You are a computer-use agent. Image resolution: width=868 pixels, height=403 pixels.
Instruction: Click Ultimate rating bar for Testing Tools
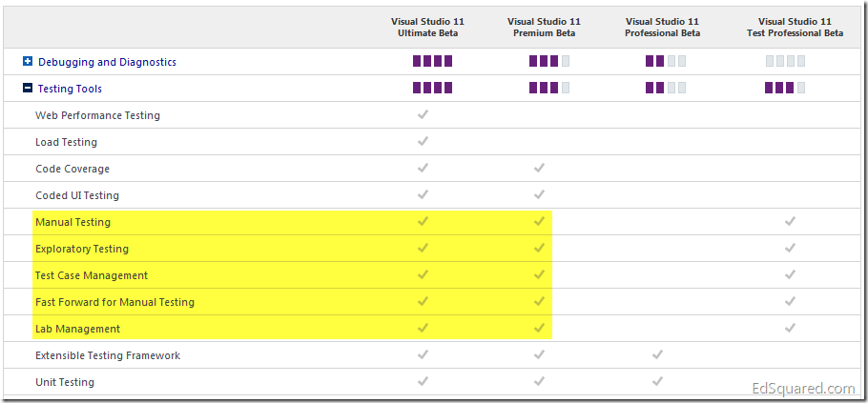coord(432,88)
